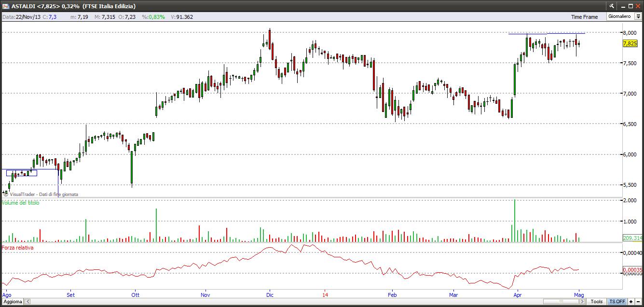Click the scroll right arrow
This screenshot has height=307, width=644.
[582, 302]
